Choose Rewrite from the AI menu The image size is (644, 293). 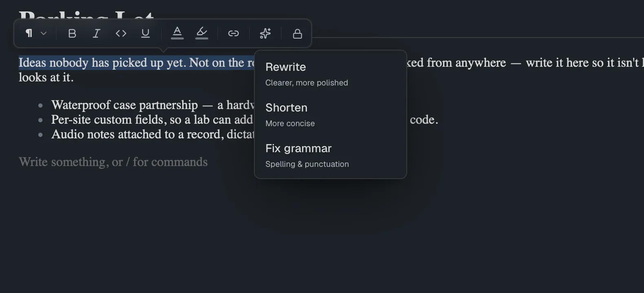(331, 74)
